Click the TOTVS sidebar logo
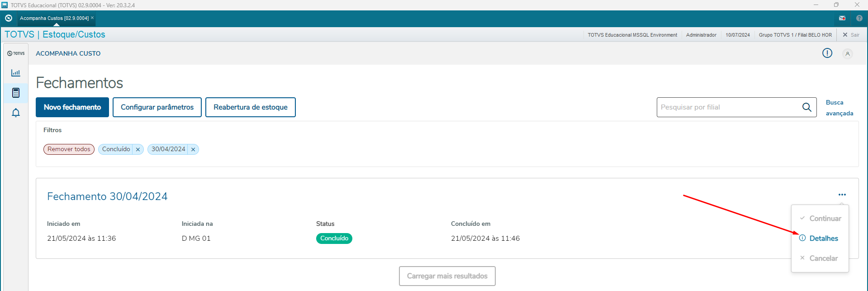 (x=16, y=53)
